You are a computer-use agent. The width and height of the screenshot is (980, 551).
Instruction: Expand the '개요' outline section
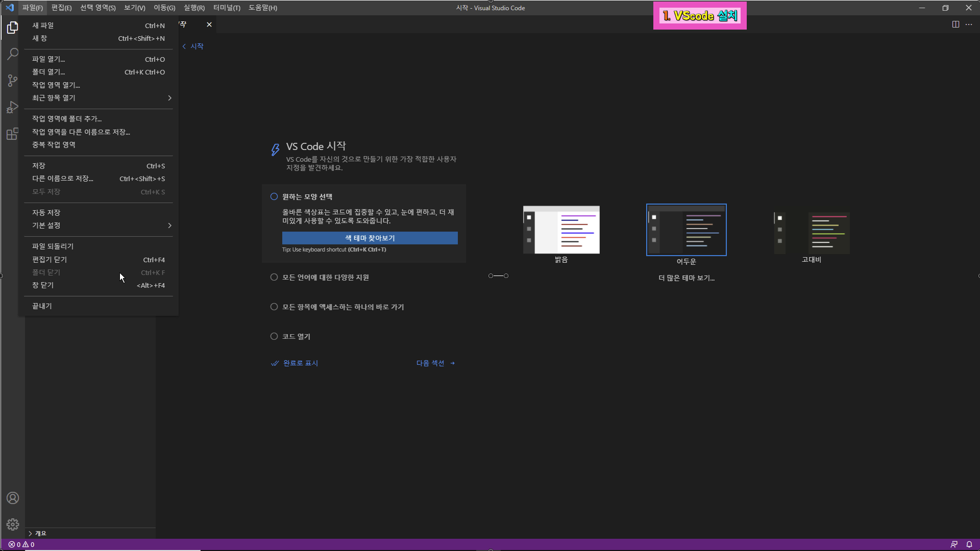click(x=40, y=533)
